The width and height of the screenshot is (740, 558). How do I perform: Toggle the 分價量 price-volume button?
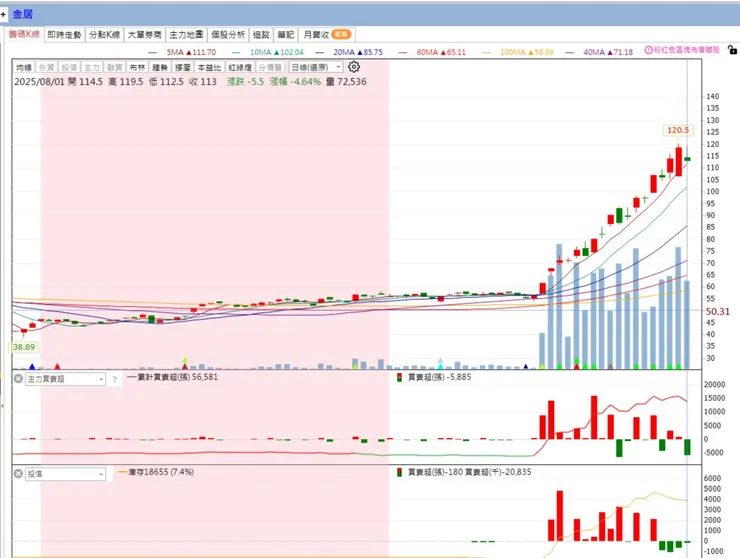[x=270, y=68]
